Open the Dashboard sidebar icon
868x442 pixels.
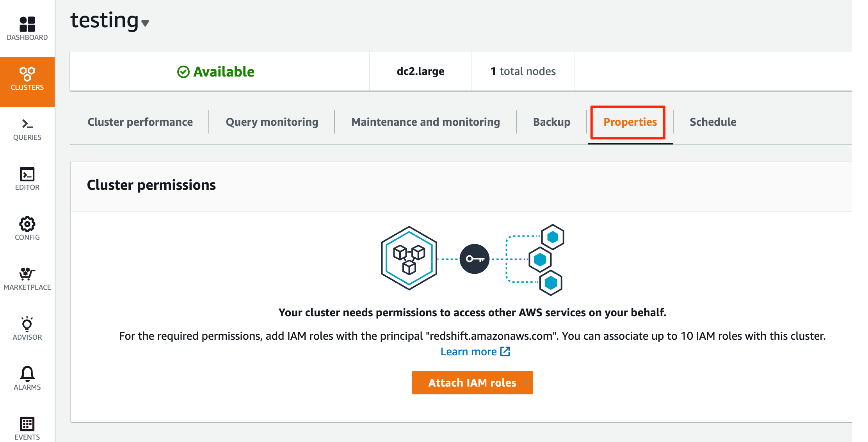[x=27, y=24]
